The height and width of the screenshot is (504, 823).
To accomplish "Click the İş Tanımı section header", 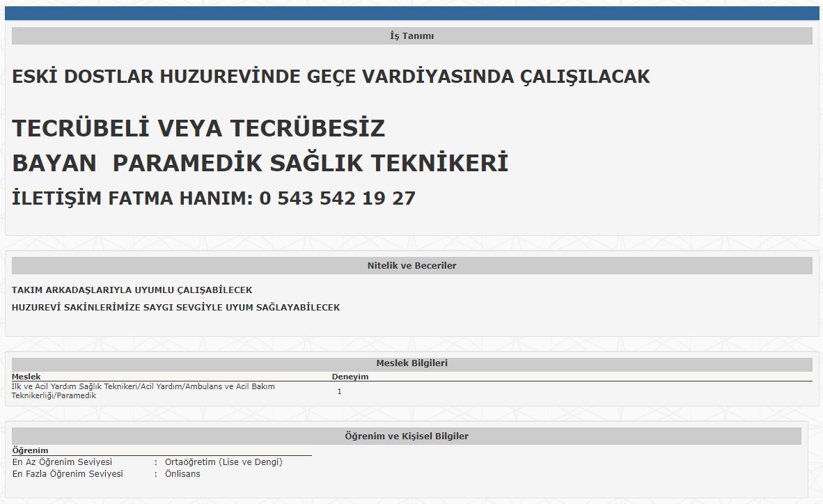I will click(x=411, y=36).
